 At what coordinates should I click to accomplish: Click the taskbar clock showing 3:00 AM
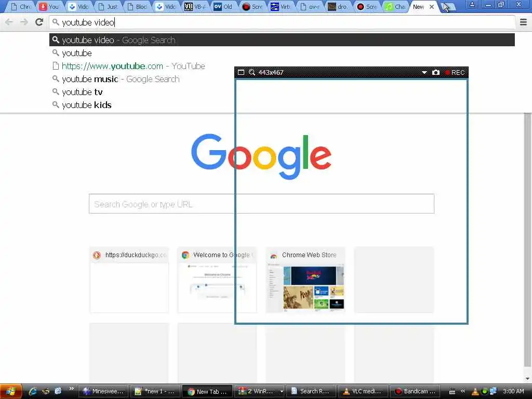(x=513, y=391)
